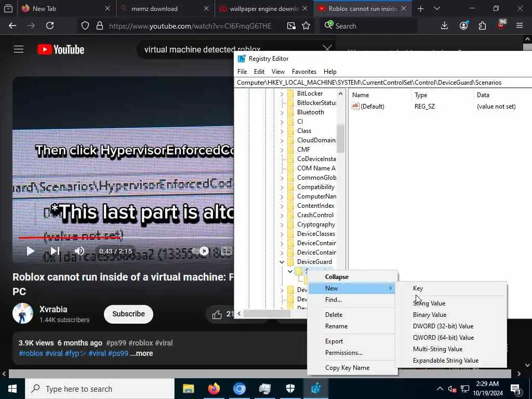Image resolution: width=532 pixels, height=399 pixels.
Task: Switch to the memz download tab
Action: [165, 9]
